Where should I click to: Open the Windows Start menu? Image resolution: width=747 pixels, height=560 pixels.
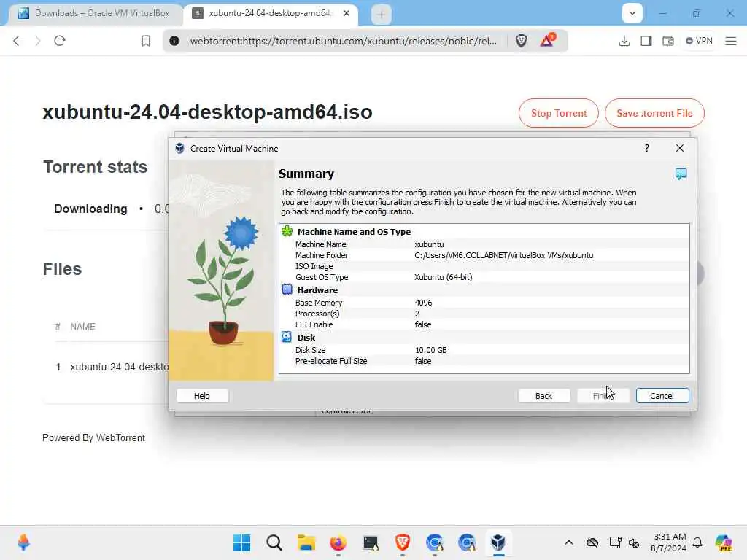click(x=242, y=542)
